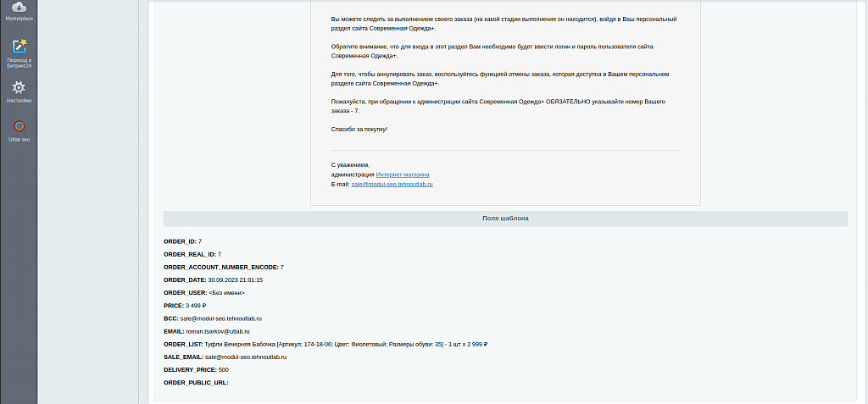
Task: Click the BCC field email address
Action: coord(221,318)
